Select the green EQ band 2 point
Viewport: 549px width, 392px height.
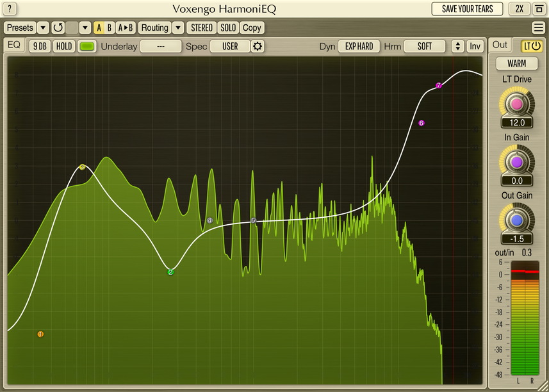(x=170, y=272)
